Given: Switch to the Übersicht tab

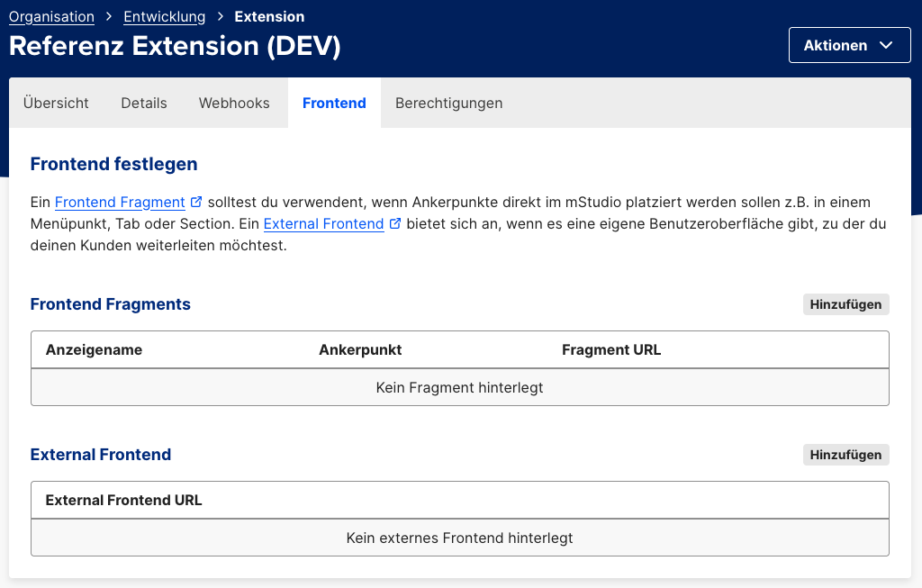Looking at the screenshot, I should pos(56,103).
